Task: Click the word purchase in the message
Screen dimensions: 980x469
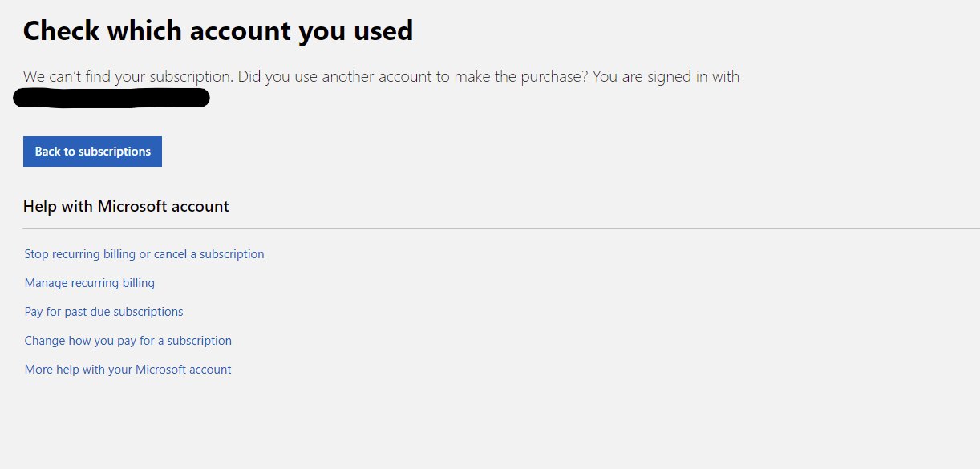Action: pos(553,77)
